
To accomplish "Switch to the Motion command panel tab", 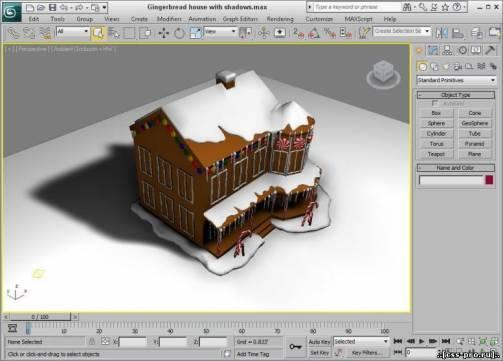I will coord(462,50).
